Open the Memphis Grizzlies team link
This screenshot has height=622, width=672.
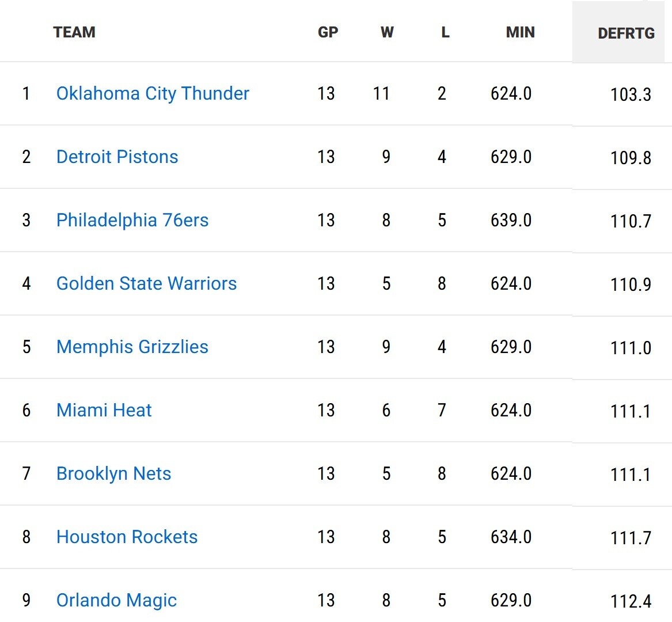132,347
